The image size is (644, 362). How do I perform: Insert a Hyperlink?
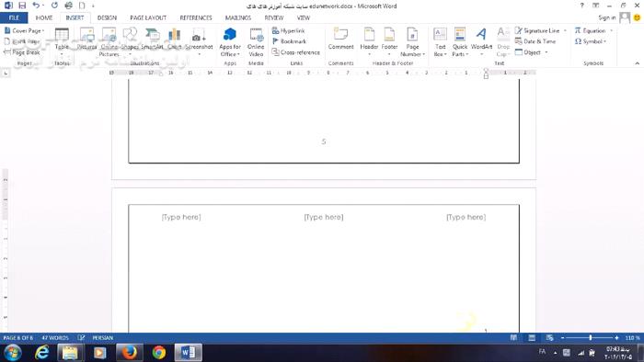288,30
